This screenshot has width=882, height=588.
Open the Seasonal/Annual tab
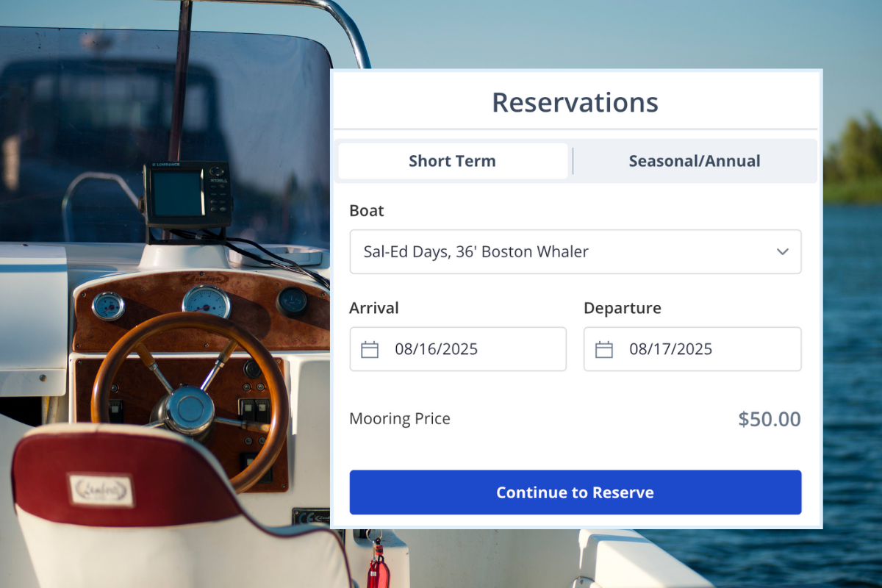(695, 161)
